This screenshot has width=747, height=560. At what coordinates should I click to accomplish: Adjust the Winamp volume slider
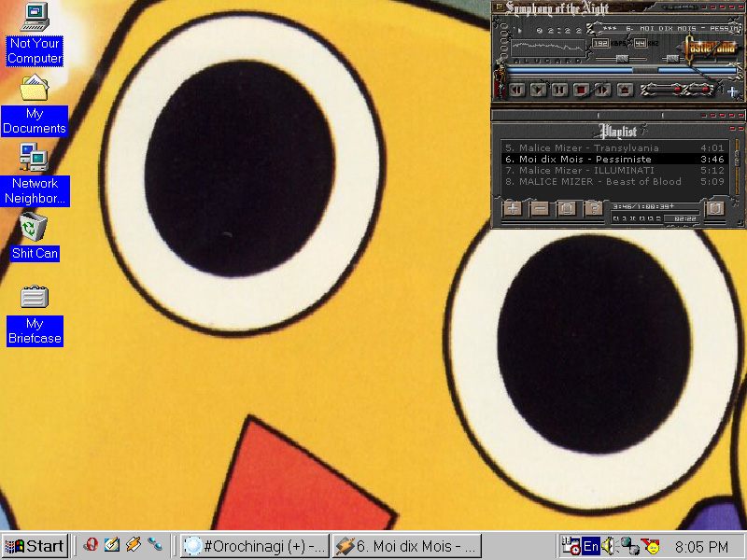coord(621,59)
